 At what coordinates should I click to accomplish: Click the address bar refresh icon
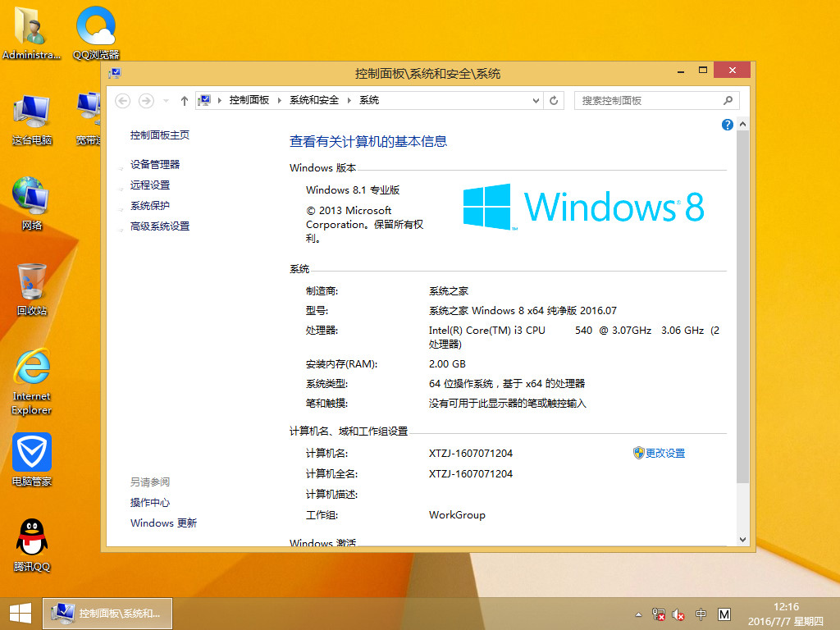[554, 99]
